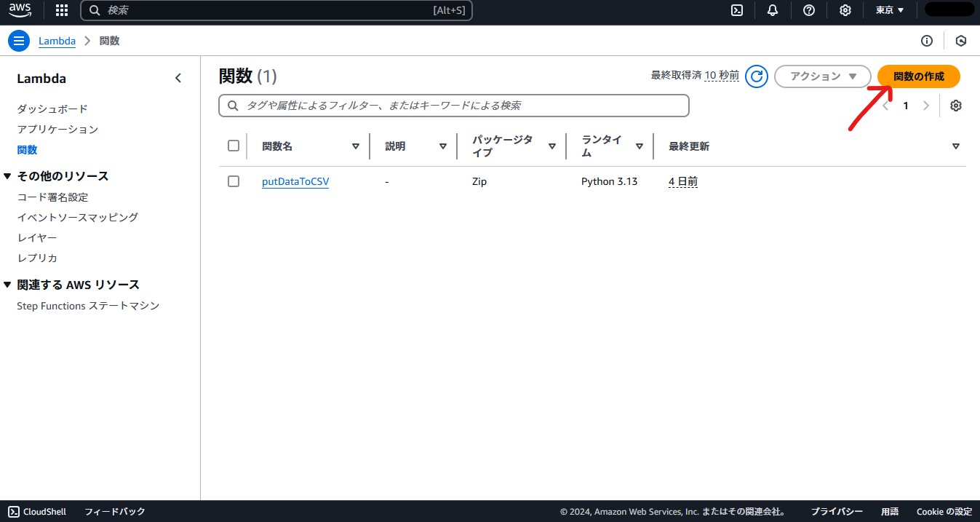Screen dimensions: 980x522
Task: Click the 関数の作成 button
Action: pos(918,76)
